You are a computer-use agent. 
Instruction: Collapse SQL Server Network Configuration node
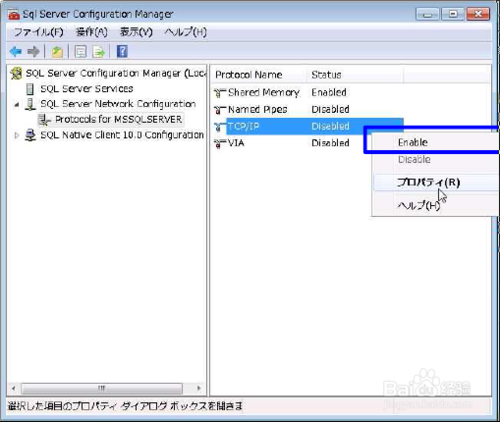[17, 105]
